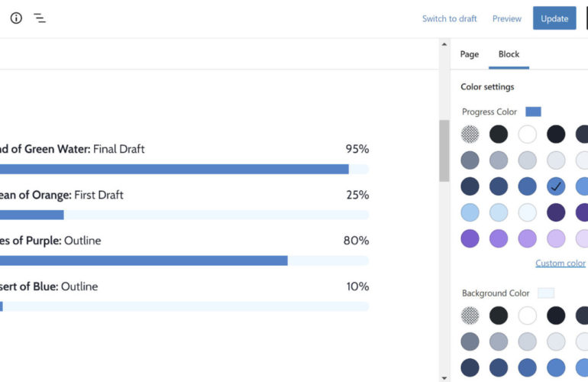Switch to the Page tab
The image size is (588, 382).
470,54
